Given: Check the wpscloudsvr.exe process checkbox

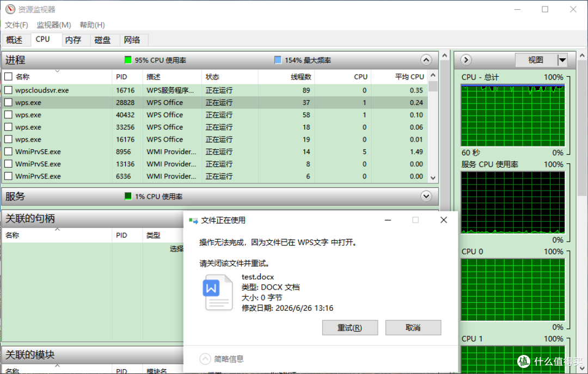Looking at the screenshot, I should (8, 90).
